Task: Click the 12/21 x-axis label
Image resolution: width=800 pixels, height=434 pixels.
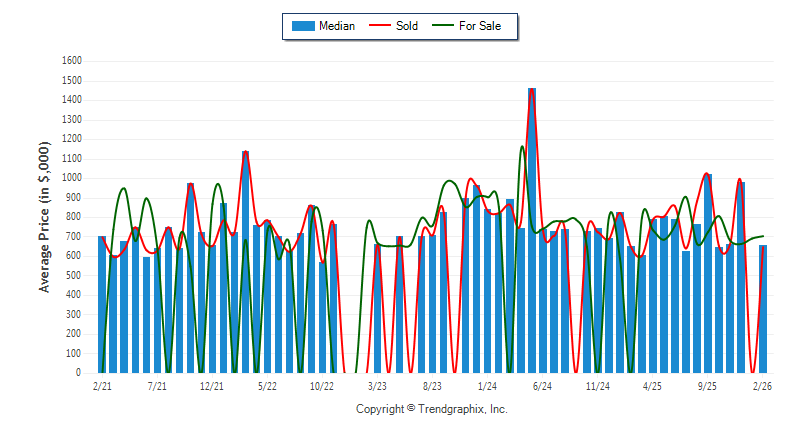Action: coord(212,385)
